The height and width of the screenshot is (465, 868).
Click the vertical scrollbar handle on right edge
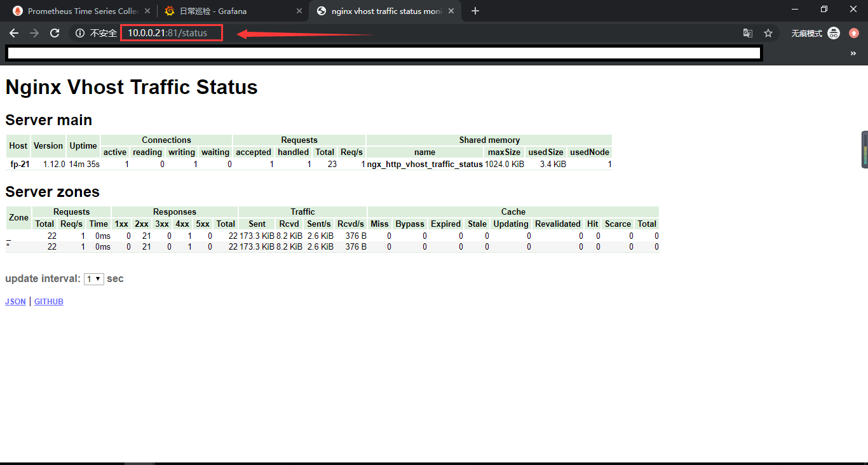pos(865,149)
